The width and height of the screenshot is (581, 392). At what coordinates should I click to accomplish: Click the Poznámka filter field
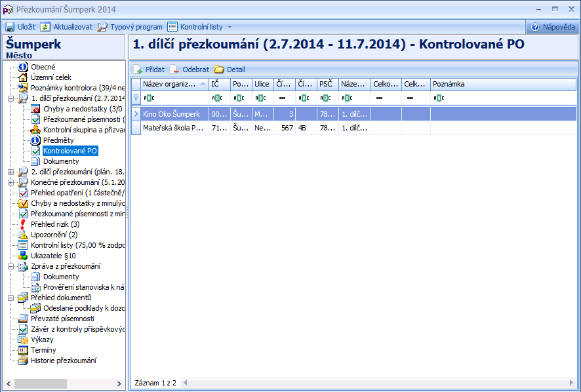click(503, 98)
